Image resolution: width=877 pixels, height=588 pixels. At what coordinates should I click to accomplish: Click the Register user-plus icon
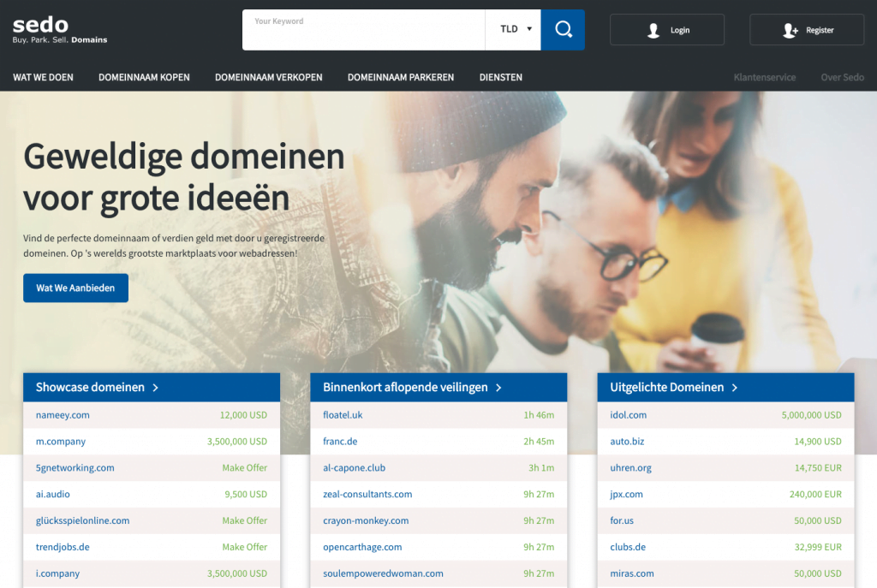(x=788, y=29)
